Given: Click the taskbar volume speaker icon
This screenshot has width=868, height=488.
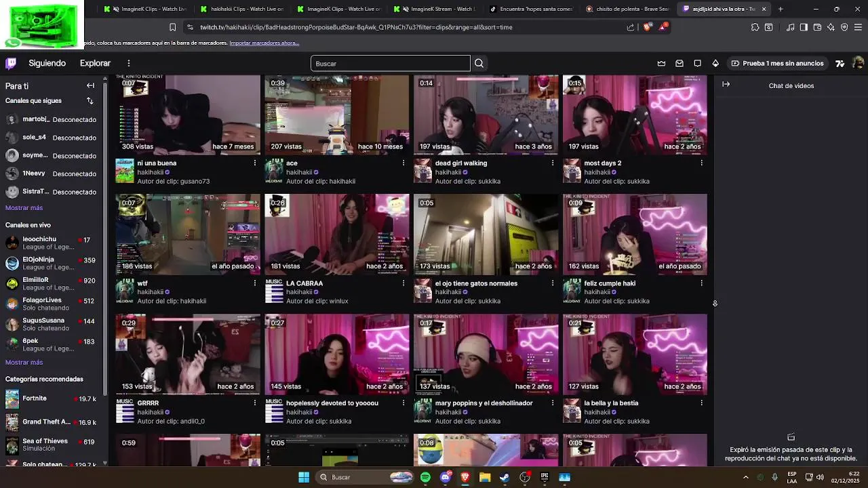Looking at the screenshot, I should tap(821, 477).
